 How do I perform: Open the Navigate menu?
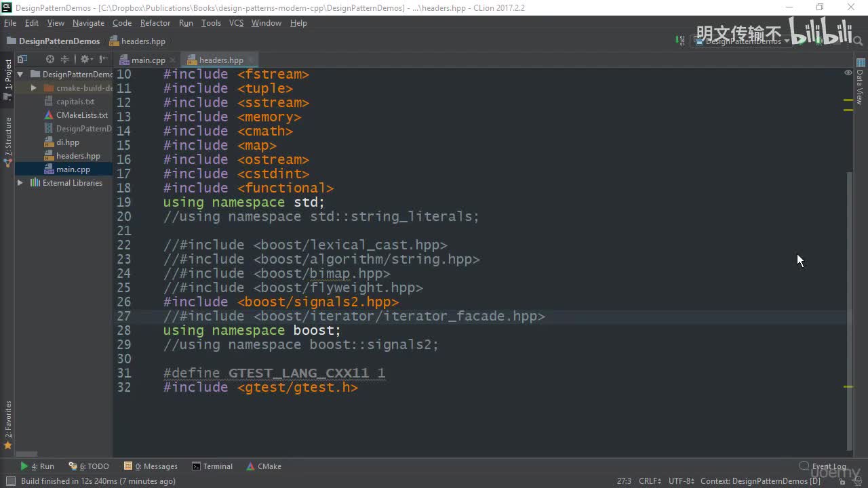coord(88,23)
